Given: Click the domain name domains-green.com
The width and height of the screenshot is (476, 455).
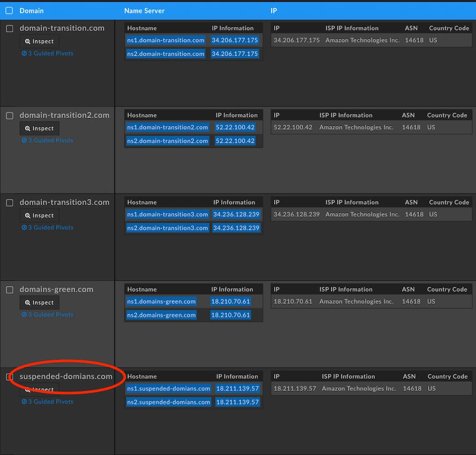Looking at the screenshot, I should coord(57,289).
